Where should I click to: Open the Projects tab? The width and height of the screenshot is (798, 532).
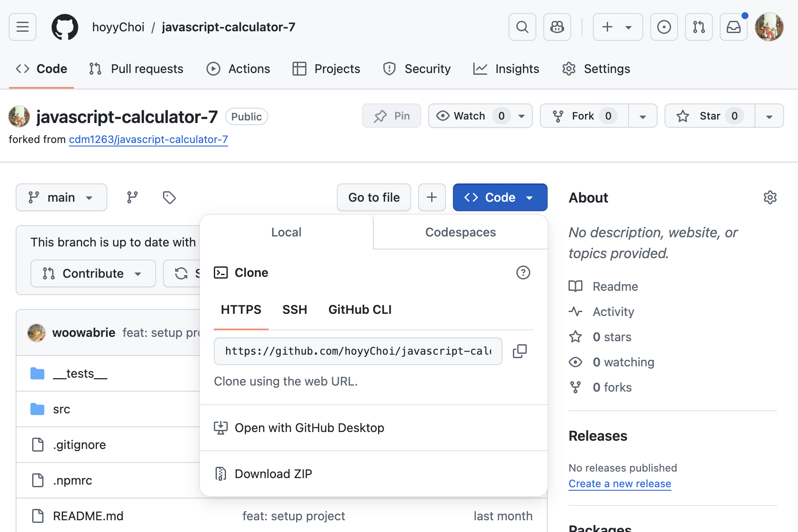coord(326,69)
